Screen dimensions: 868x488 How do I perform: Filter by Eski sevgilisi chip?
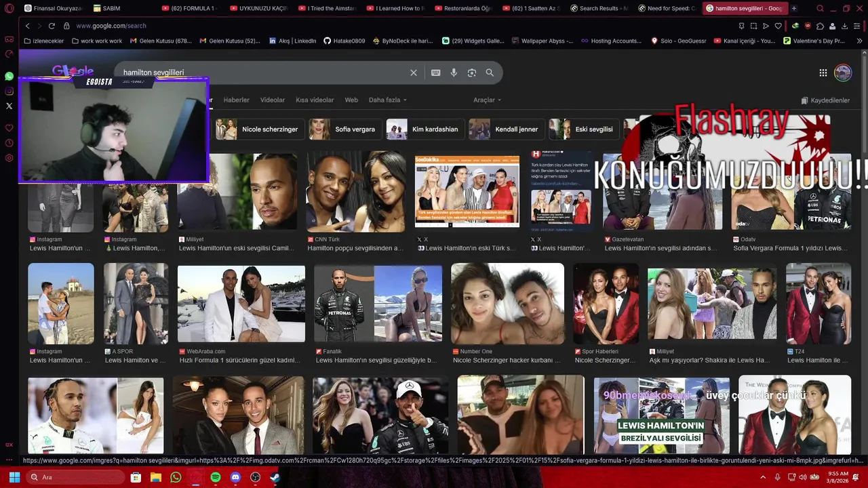tap(583, 129)
